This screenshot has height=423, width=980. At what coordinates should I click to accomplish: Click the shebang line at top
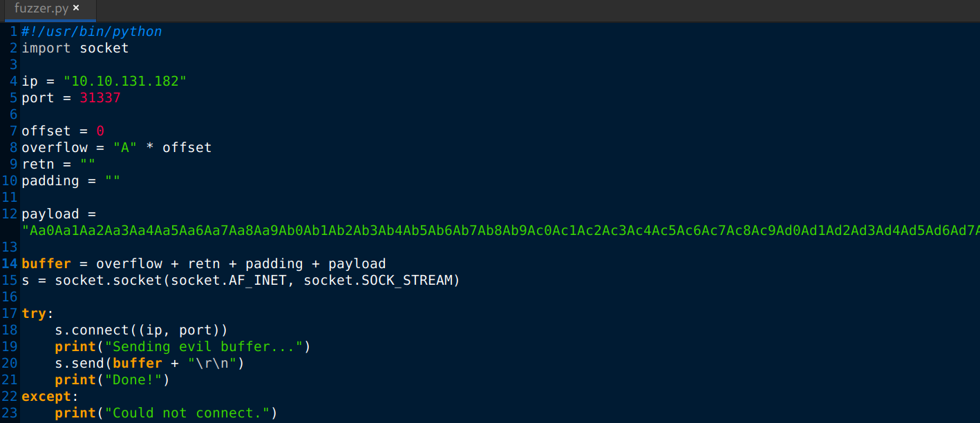tap(92, 31)
